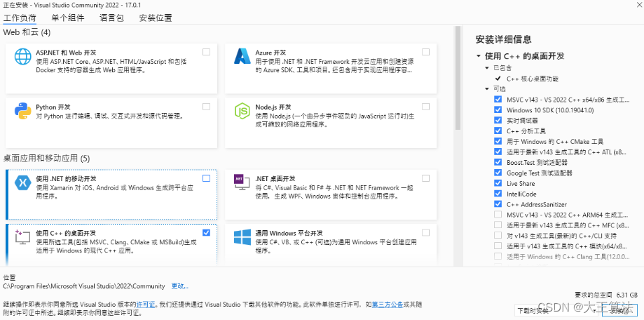Switch to the 工作负荷 tab
This screenshot has width=644, height=320.
coord(20,18)
